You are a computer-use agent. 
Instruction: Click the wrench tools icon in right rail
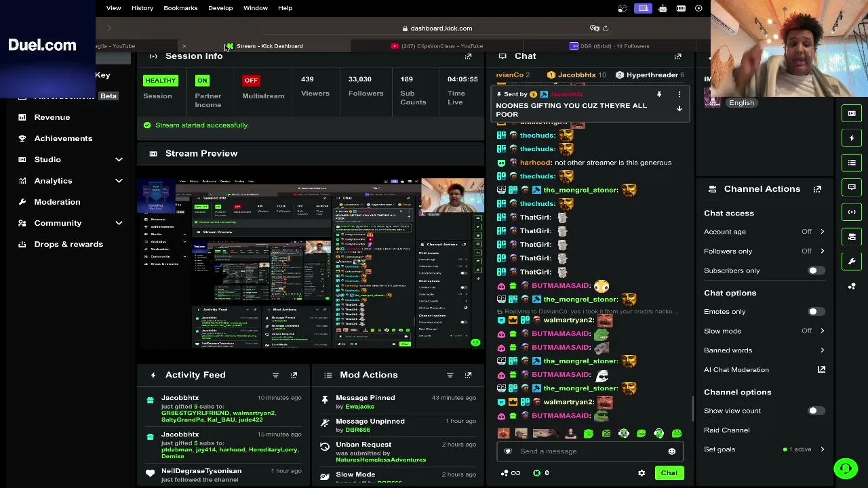click(852, 262)
